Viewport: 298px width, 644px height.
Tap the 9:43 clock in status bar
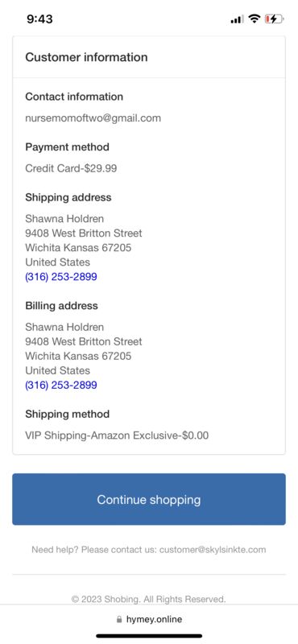click(x=40, y=19)
